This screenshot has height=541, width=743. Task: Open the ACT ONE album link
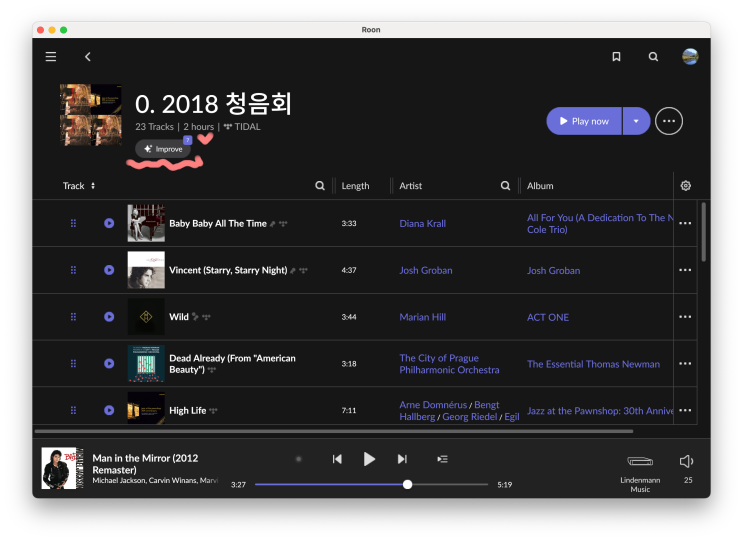[548, 317]
